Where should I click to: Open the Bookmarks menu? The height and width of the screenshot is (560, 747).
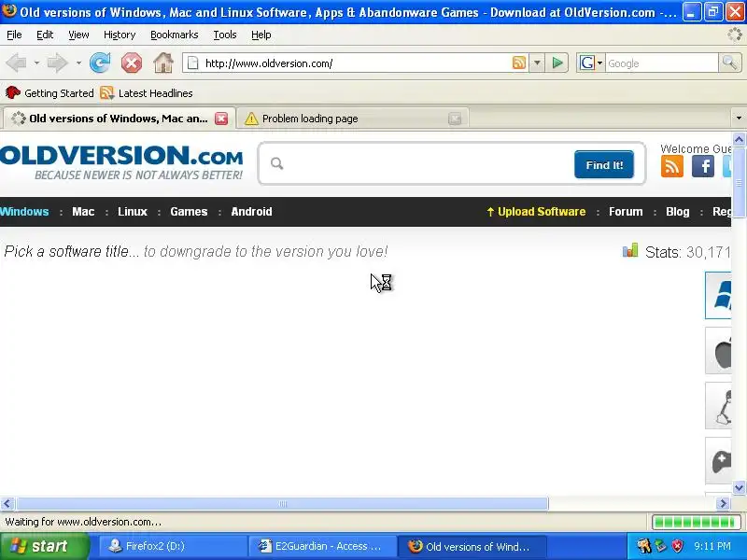point(175,35)
